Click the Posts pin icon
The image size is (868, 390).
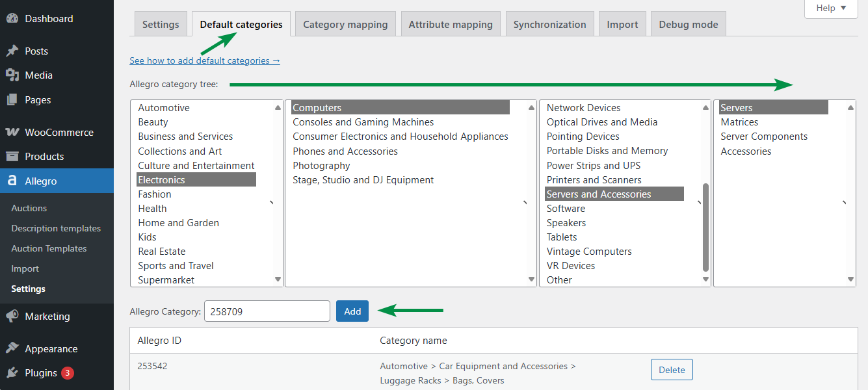(x=12, y=51)
